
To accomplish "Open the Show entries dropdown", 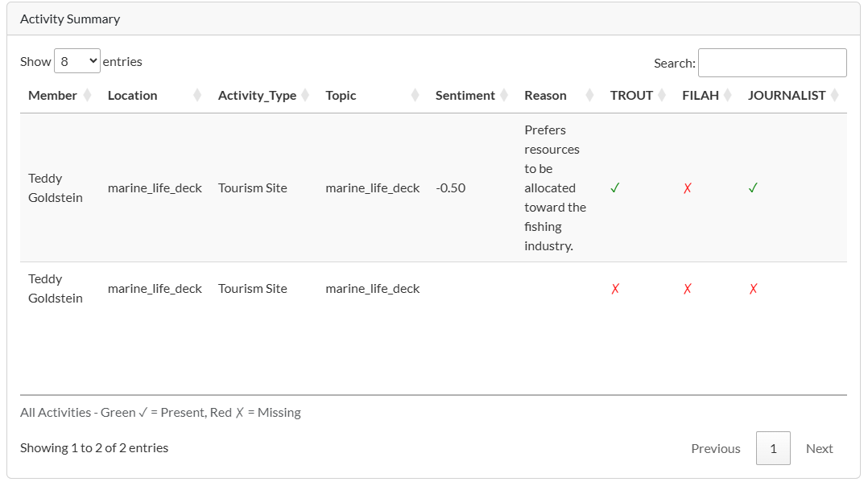I will tap(77, 61).
